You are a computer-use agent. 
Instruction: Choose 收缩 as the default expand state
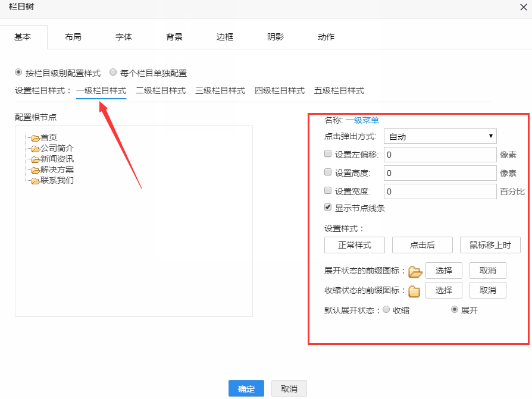tap(386, 310)
